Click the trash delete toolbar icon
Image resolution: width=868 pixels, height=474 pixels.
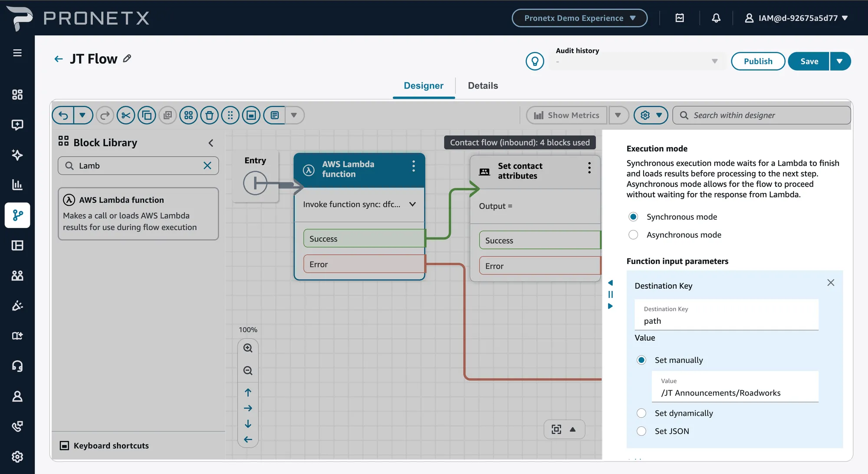(x=209, y=115)
